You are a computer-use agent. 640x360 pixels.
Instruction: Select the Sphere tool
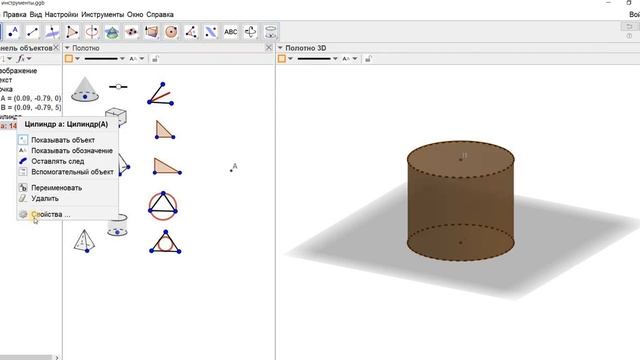pos(171,32)
